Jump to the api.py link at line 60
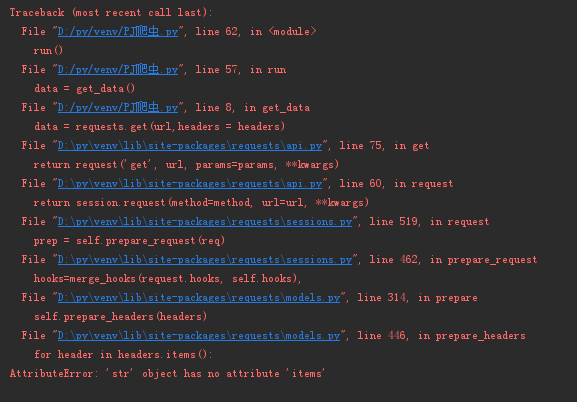577x402 pixels. pos(190,184)
